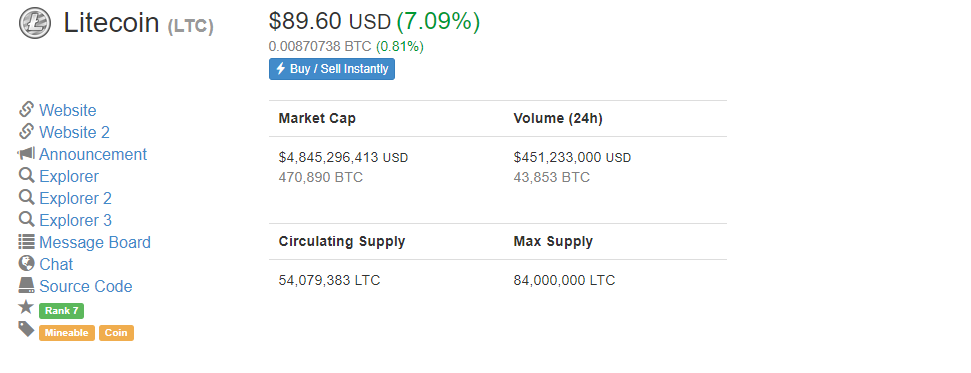Image resolution: width=971 pixels, height=373 pixels.
Task: Click the Litecoin logo icon
Action: click(x=35, y=24)
